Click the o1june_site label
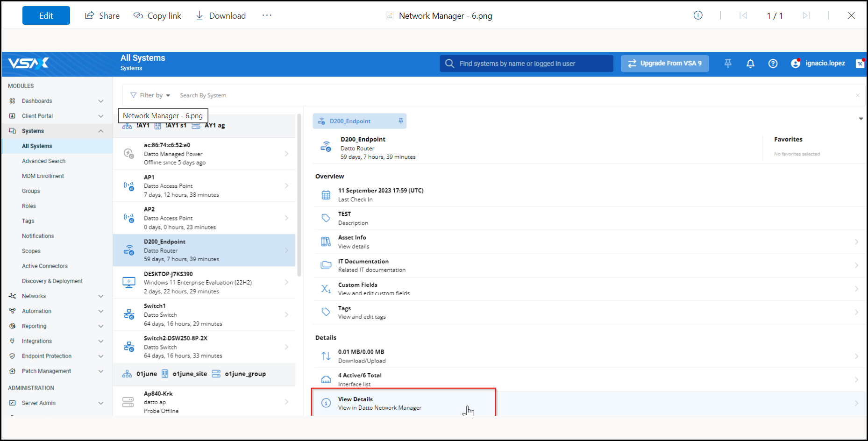Screen dimensions: 868x441 point(190,374)
